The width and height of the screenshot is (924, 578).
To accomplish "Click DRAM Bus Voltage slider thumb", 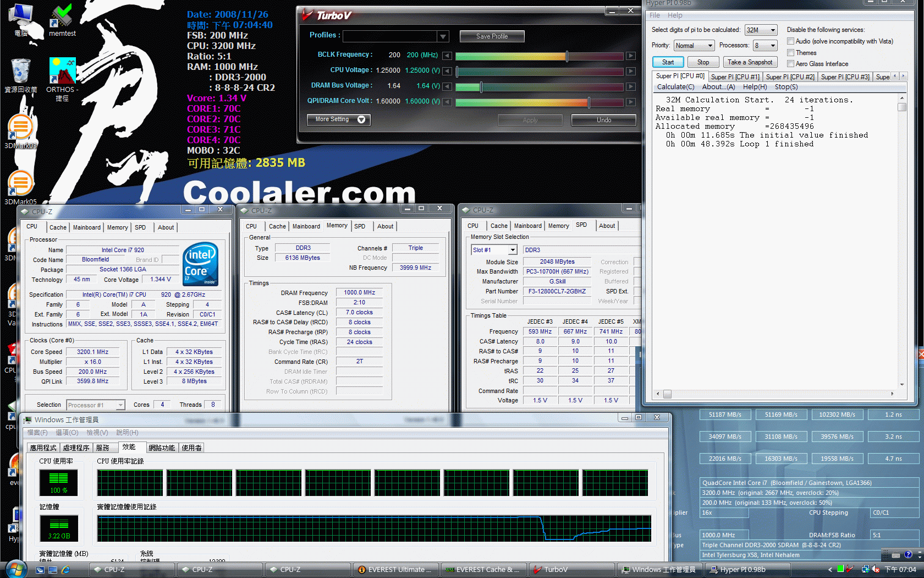I will tap(481, 86).
